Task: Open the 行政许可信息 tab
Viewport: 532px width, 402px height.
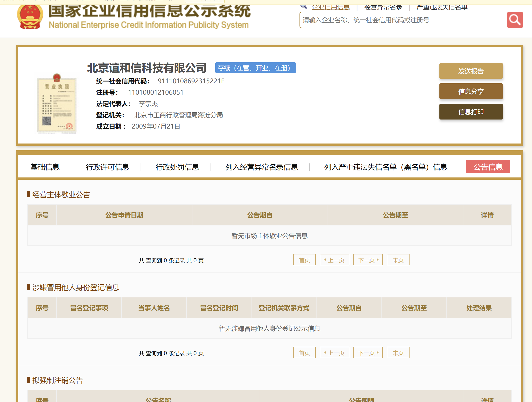Action: 108,167
